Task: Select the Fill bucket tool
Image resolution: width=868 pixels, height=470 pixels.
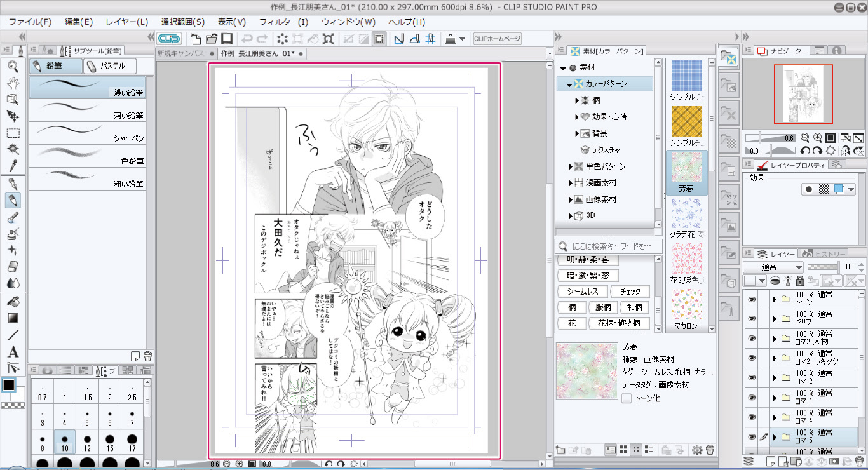Action: [x=13, y=301]
